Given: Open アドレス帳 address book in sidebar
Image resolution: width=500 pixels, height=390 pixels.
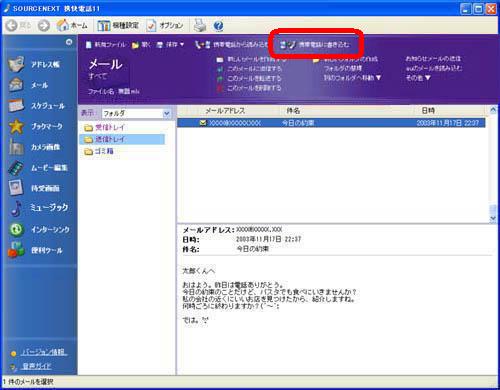Looking at the screenshot, I should pos(35,64).
